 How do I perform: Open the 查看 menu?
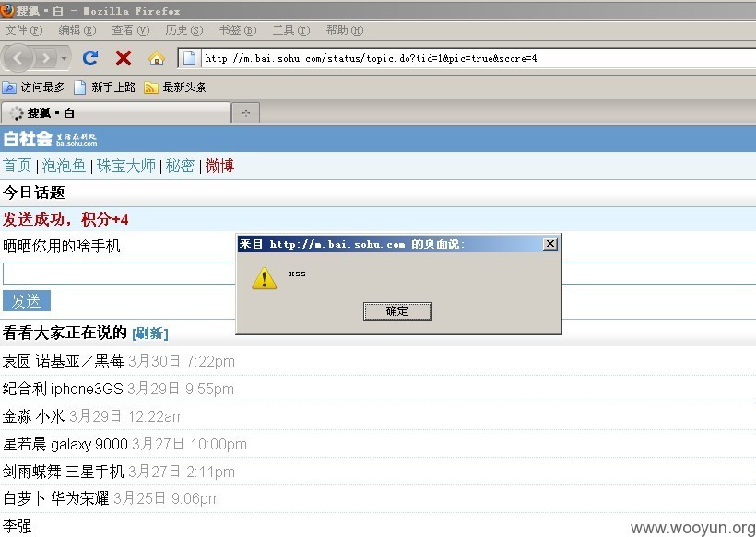[131, 30]
